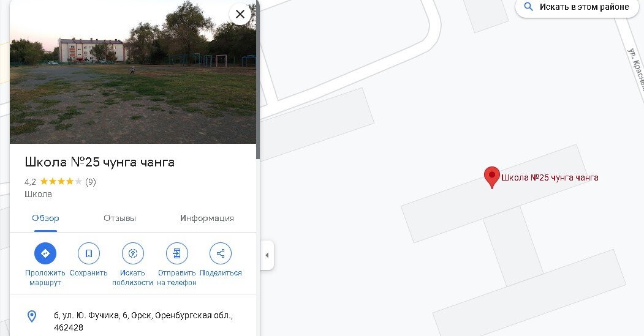Collapse the side panel with arrow
This screenshot has width=644, height=336.
267,255
